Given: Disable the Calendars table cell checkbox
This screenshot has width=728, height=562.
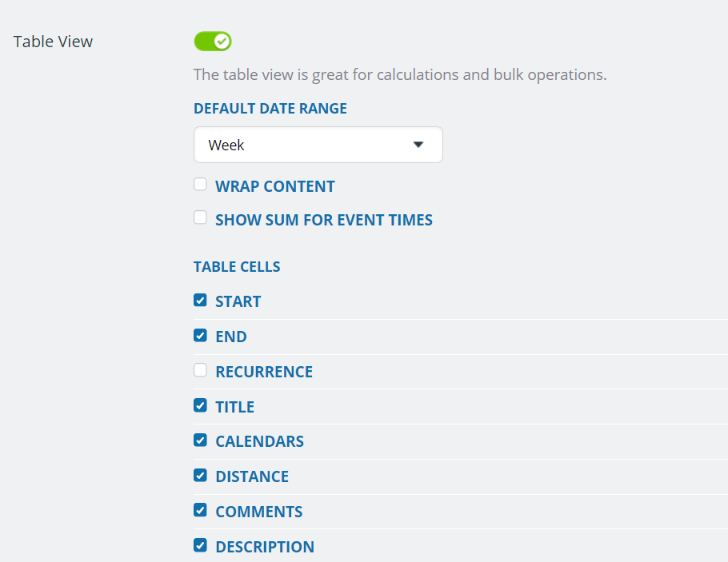Looking at the screenshot, I should pos(200,440).
